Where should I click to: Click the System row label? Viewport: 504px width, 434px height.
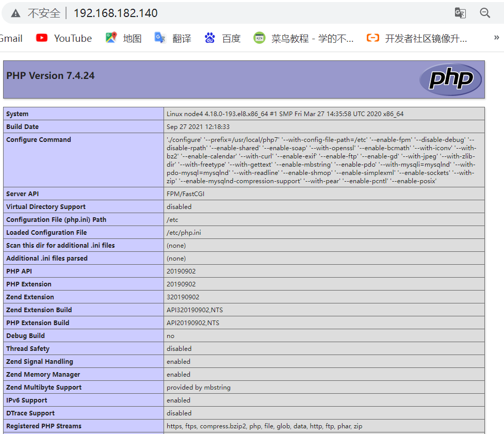tap(18, 114)
